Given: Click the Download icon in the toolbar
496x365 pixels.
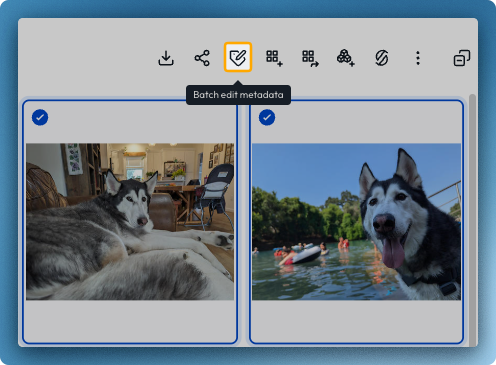Looking at the screenshot, I should [x=166, y=58].
